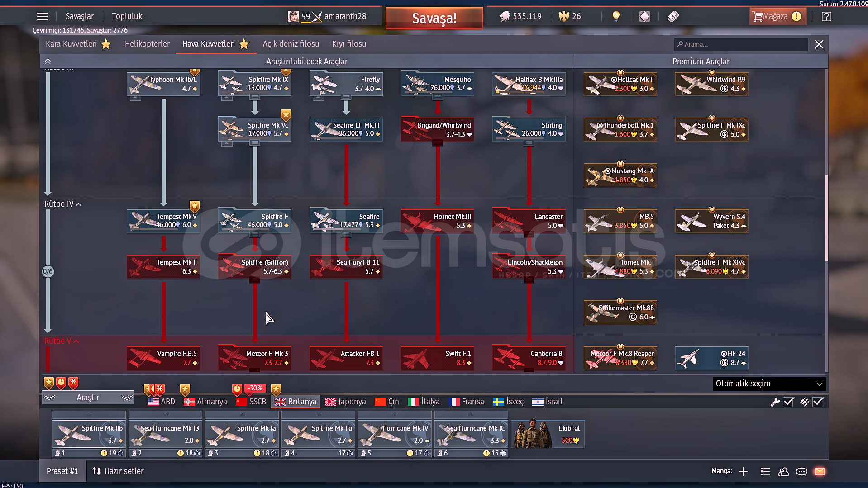Expand group under Stirling card
868x488 pixels.
coord(529,143)
